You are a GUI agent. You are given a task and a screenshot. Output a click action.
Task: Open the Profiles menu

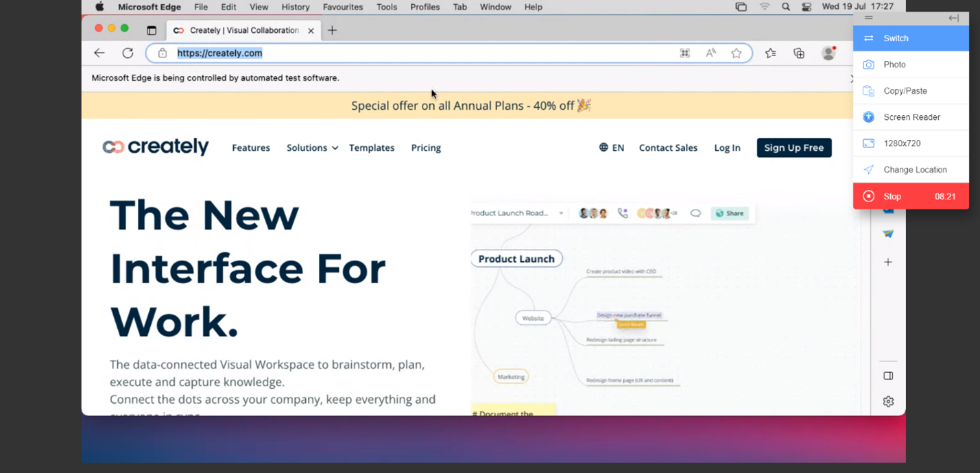(x=425, y=7)
